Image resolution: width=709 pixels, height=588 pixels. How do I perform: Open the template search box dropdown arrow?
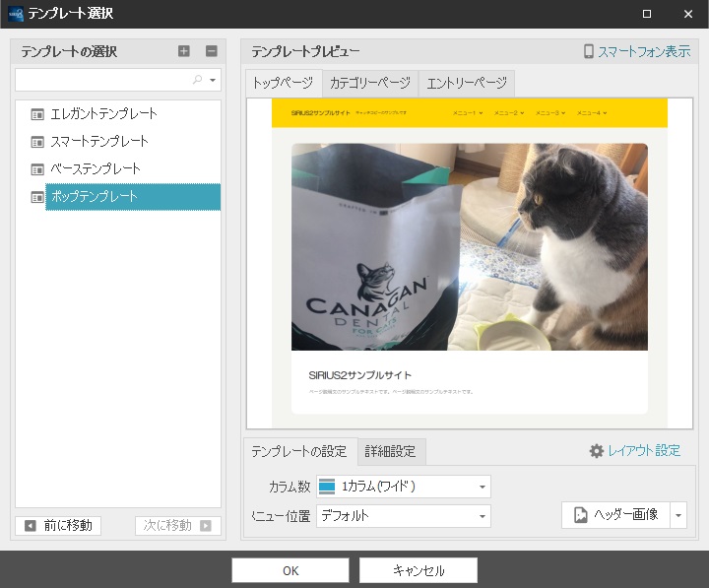point(213,80)
